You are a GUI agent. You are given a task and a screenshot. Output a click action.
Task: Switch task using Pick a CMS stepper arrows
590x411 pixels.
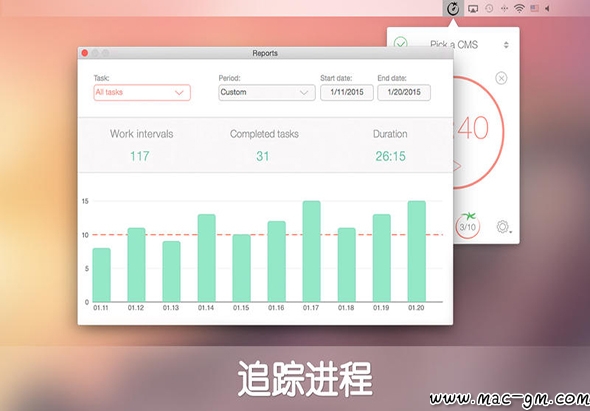click(x=506, y=45)
